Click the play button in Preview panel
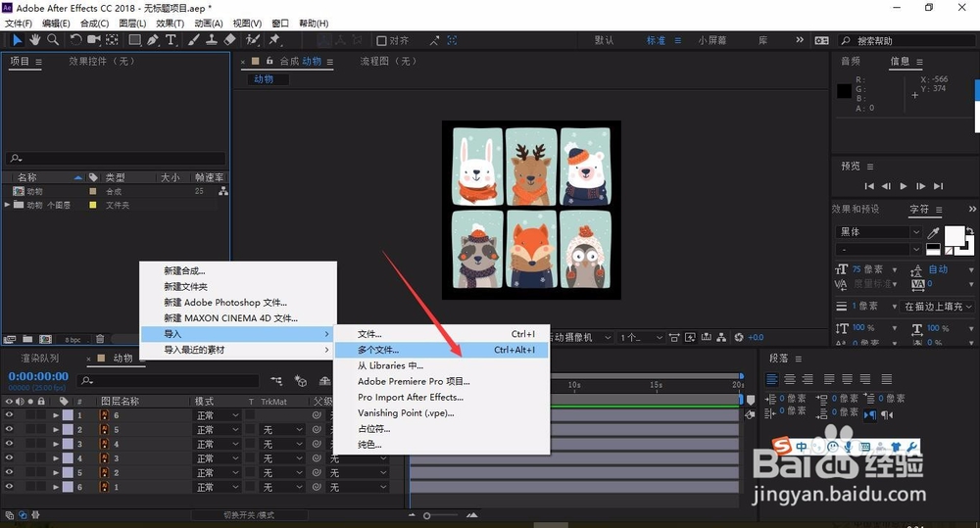 point(904,186)
